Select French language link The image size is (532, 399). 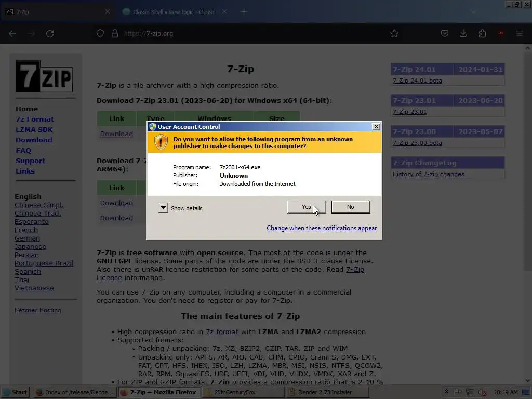tap(26, 230)
